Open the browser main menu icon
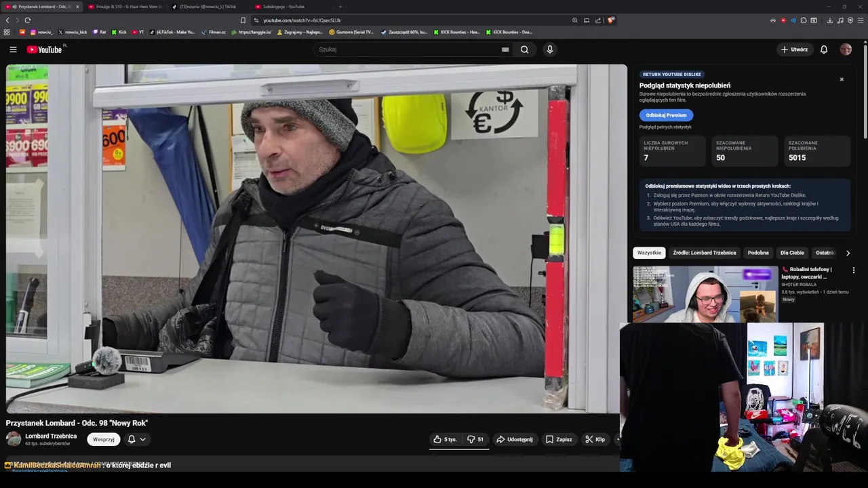 click(861, 20)
